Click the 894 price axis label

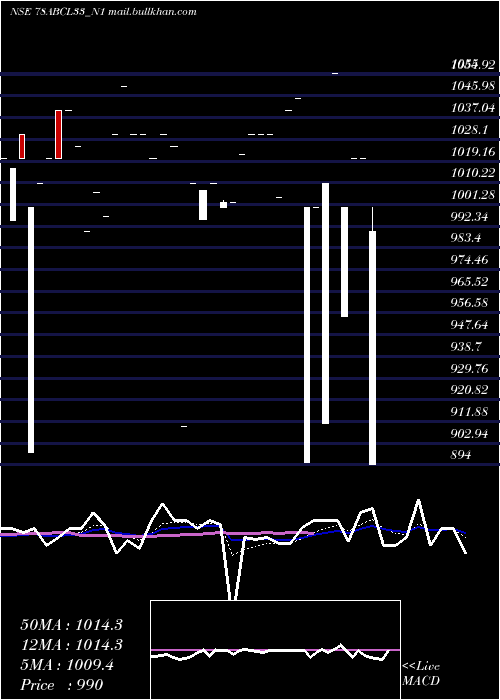461,455
